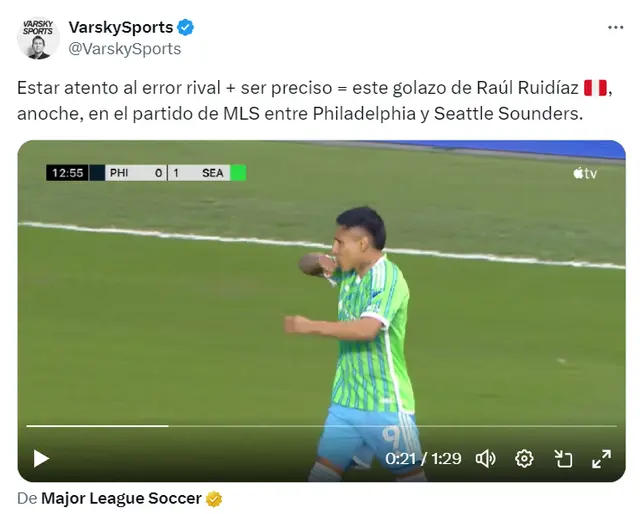Mute the video with the speaker icon
640x514 pixels.
coord(485,458)
